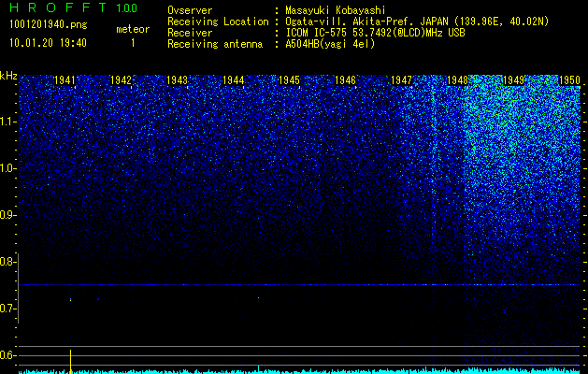Click the version number 1.0.0
Viewport: 588px width, 374px height.
tap(127, 7)
